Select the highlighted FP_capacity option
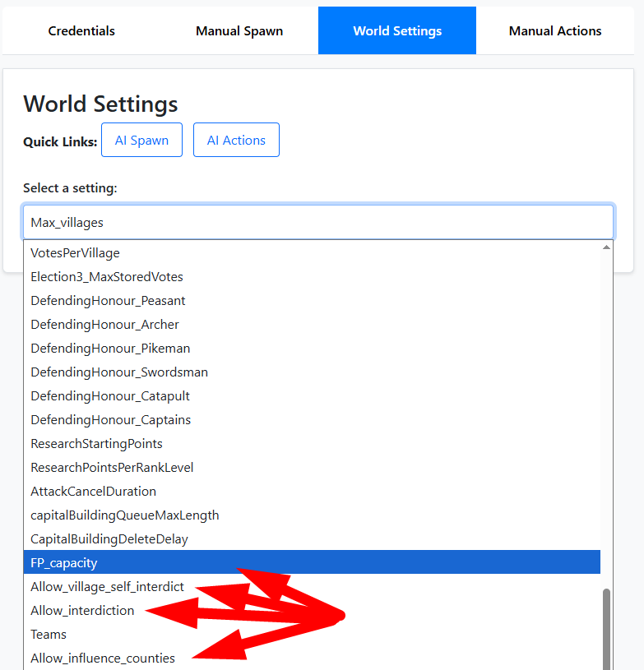644x670 pixels. pos(64,563)
